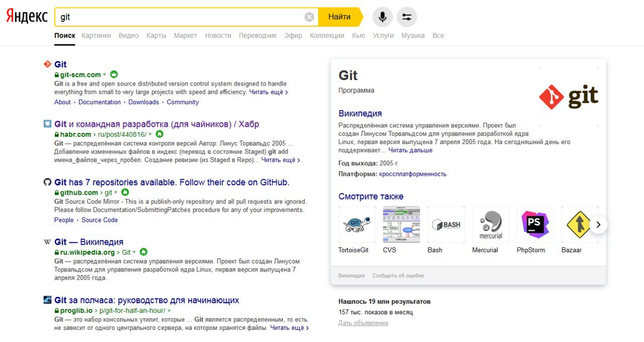This screenshot has width=644, height=342.
Task: Clear the search field with the X icon
Action: click(309, 17)
